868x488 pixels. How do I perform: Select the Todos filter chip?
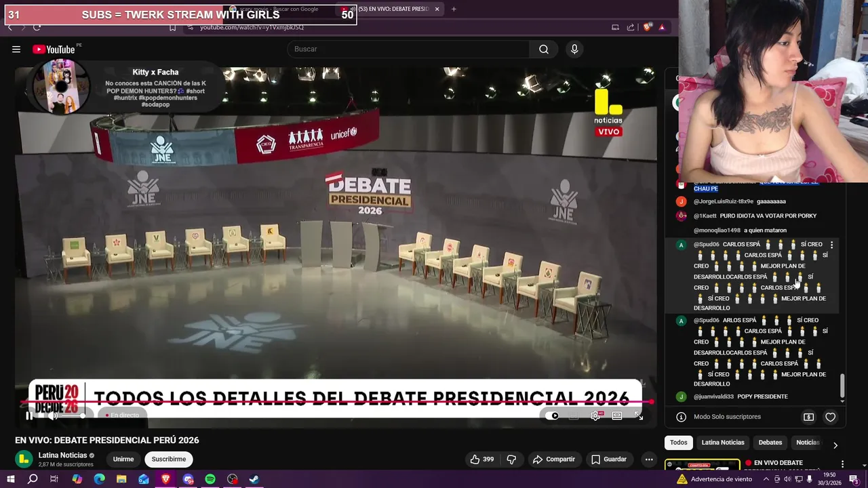point(679,443)
